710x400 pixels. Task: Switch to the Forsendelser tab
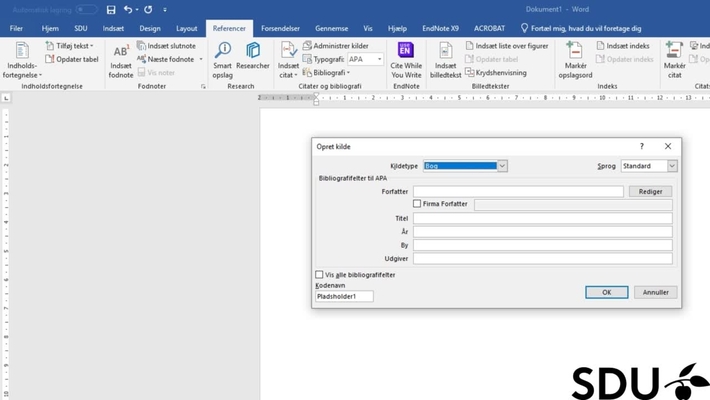(x=280, y=29)
